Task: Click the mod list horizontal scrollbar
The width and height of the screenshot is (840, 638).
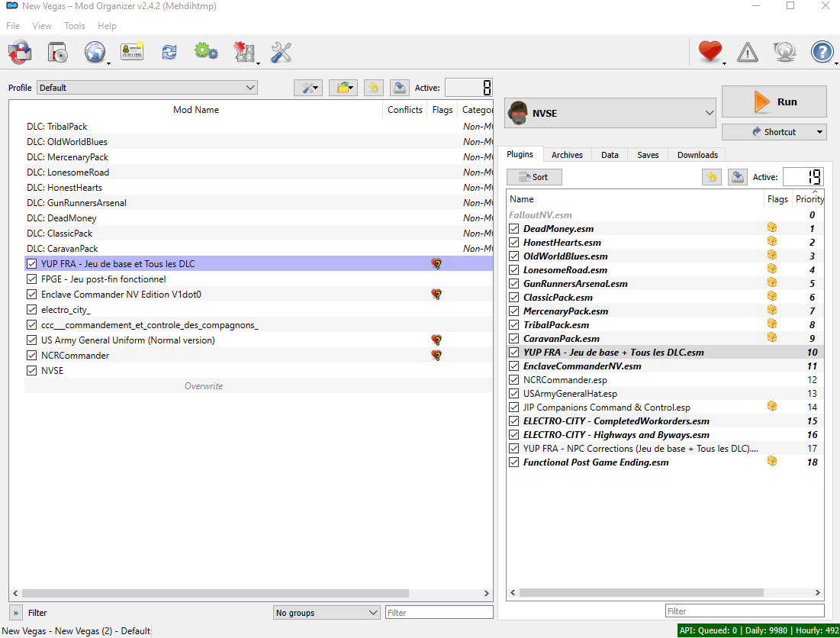Action: (x=215, y=593)
